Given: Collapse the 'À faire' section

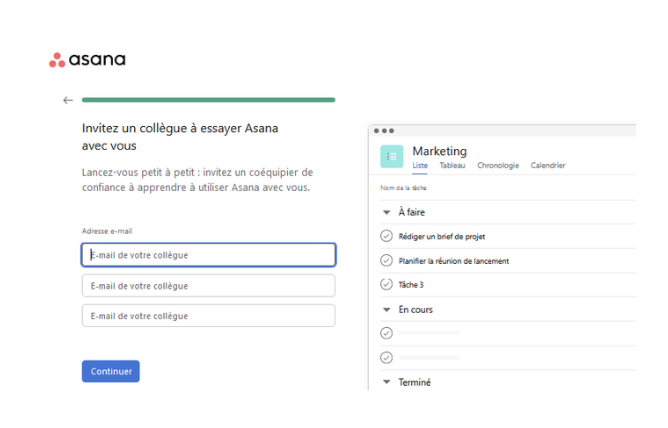Looking at the screenshot, I should coord(387,212).
